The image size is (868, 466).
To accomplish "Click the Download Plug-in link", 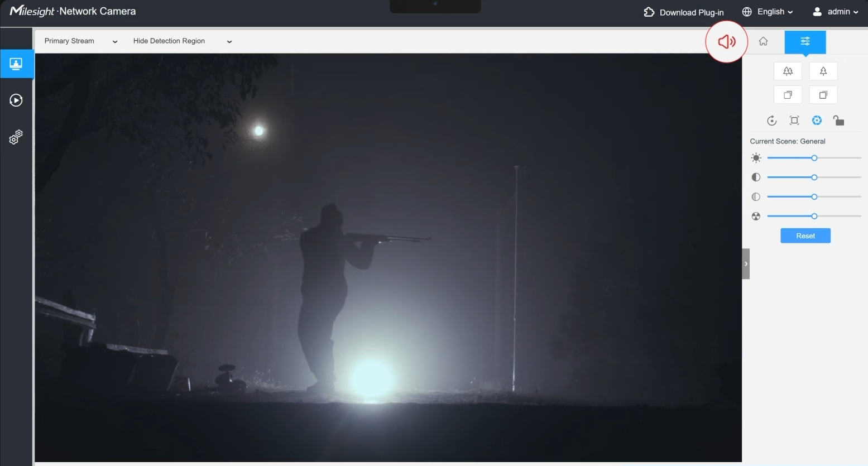I will 692,12.
